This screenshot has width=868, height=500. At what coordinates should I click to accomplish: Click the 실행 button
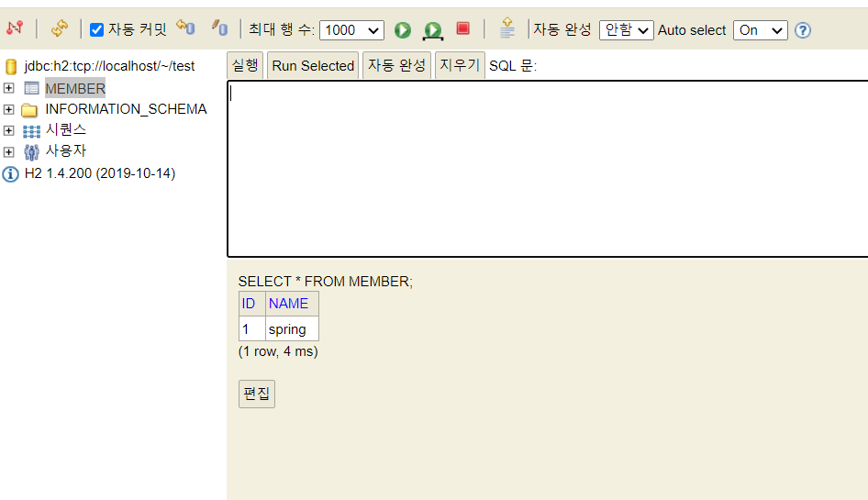coord(245,65)
